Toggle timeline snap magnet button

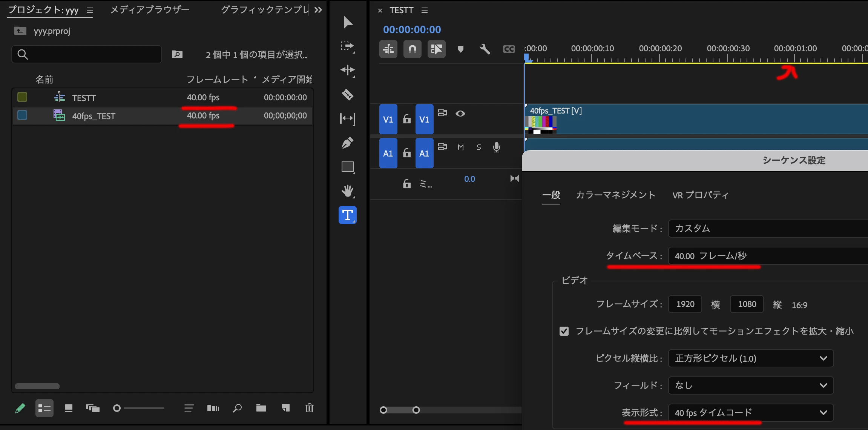[412, 49]
